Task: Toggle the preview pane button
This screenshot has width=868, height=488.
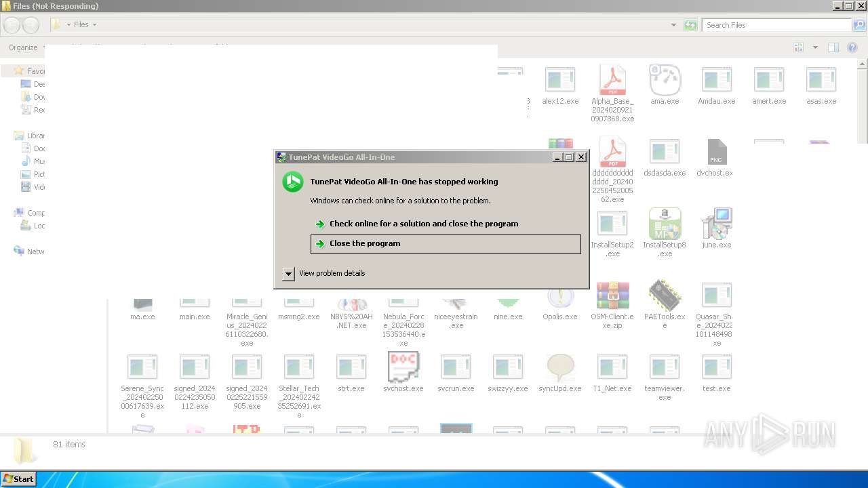Action: [x=833, y=47]
